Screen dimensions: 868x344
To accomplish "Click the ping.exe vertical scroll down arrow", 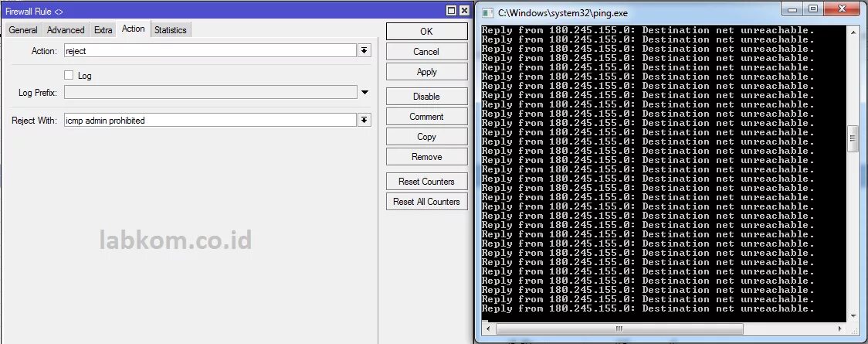I will (x=853, y=316).
